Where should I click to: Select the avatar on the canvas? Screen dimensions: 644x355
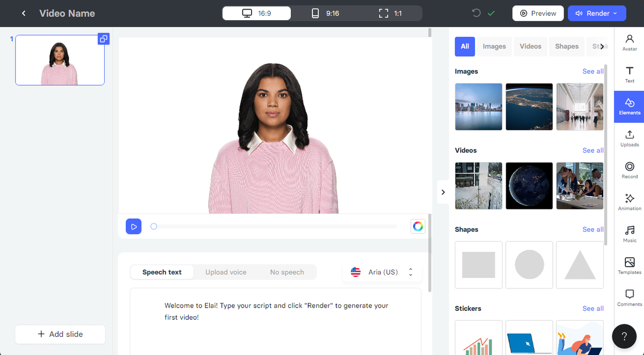click(x=273, y=138)
